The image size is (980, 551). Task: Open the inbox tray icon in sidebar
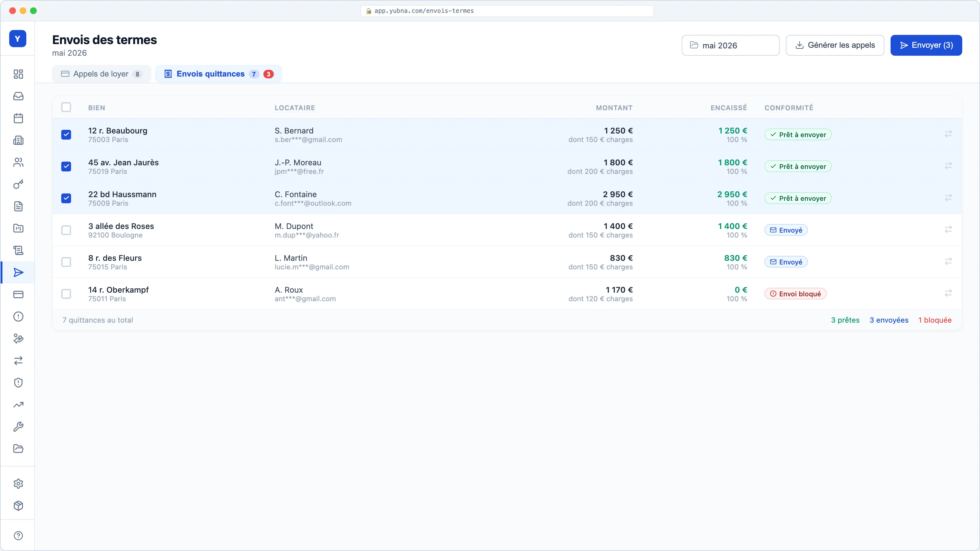tap(18, 96)
